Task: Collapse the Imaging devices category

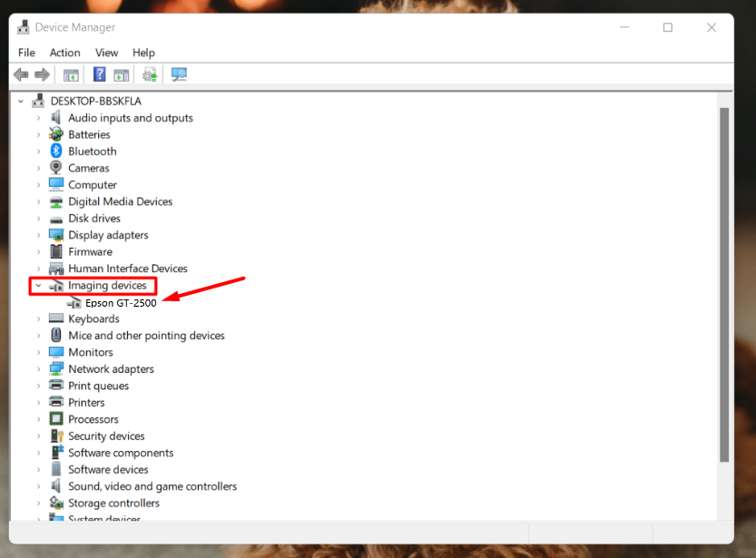Action: point(38,285)
